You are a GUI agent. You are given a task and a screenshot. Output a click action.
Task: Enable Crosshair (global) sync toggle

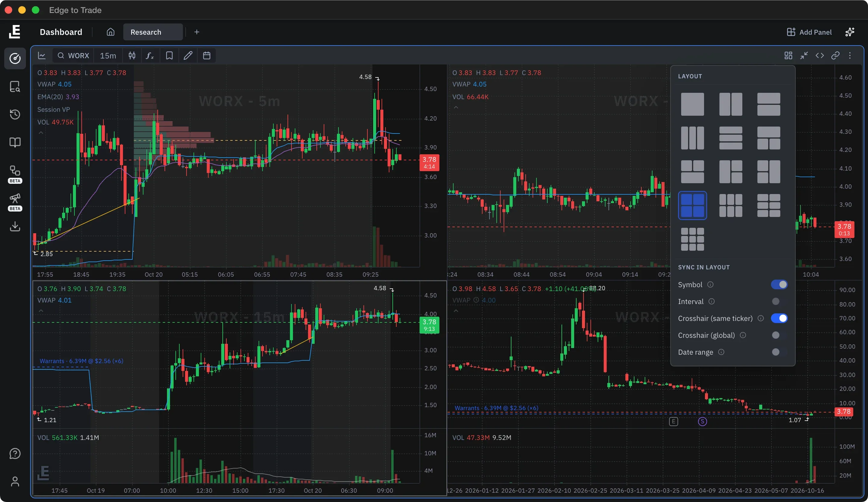(779, 335)
